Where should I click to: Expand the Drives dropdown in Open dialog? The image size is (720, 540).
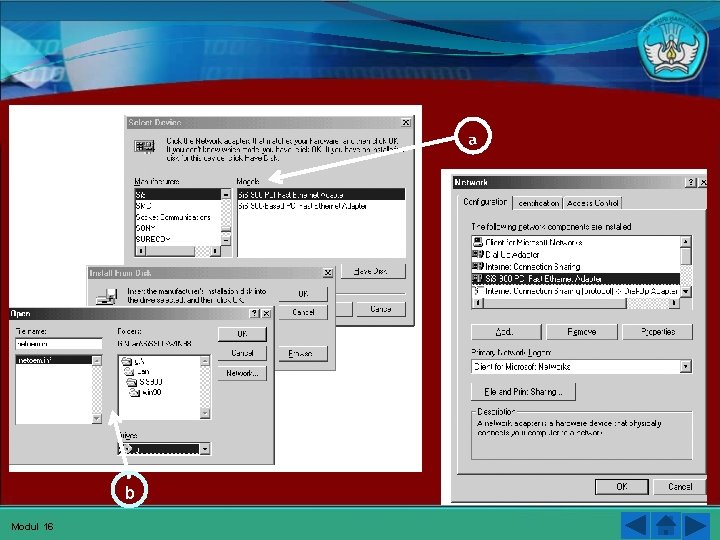(205, 449)
